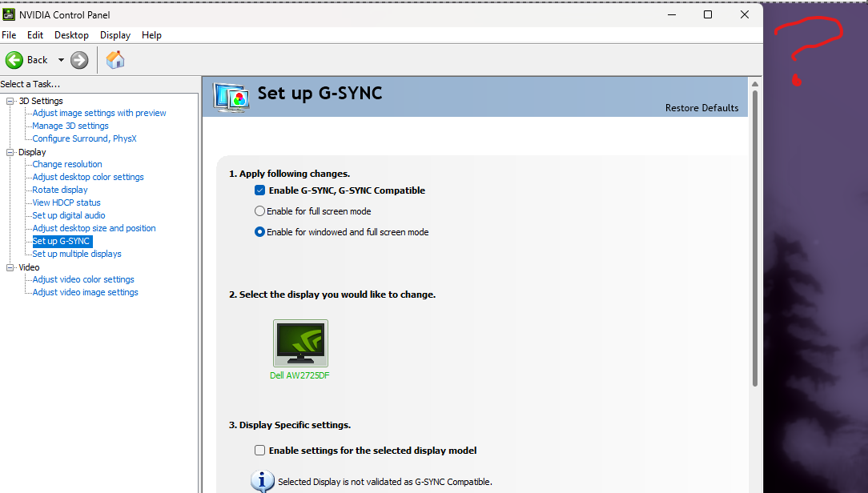Open the File menu
The width and height of the screenshot is (868, 493).
click(9, 35)
